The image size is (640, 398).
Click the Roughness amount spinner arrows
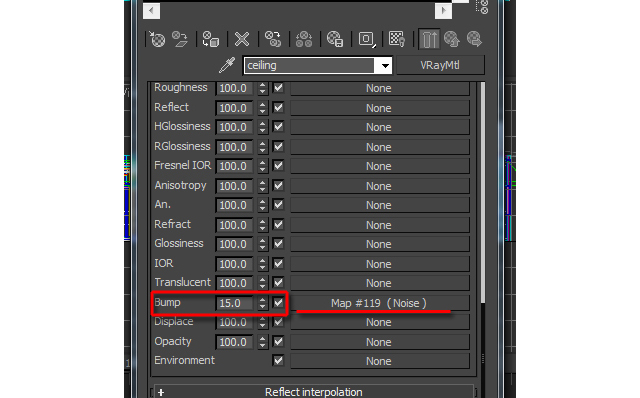pyautogui.click(x=262, y=88)
